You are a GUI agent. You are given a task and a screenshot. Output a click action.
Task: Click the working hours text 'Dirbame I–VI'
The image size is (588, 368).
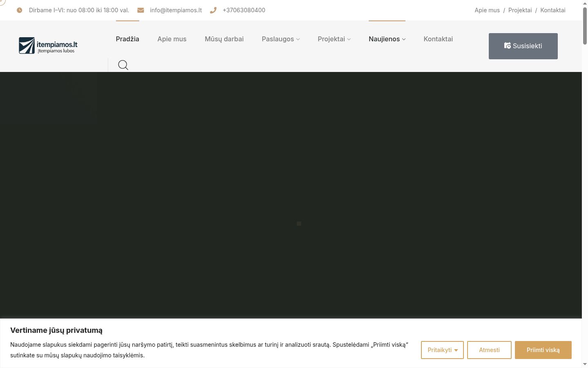coord(79,10)
